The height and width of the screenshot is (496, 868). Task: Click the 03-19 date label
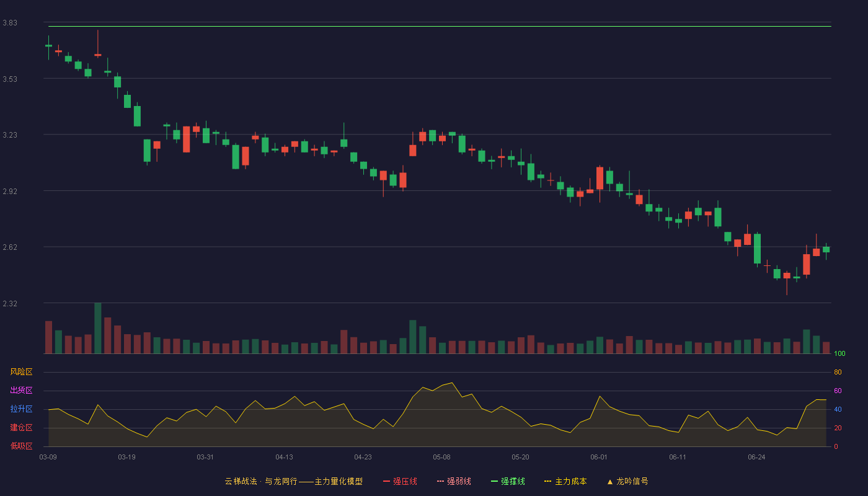126,457
